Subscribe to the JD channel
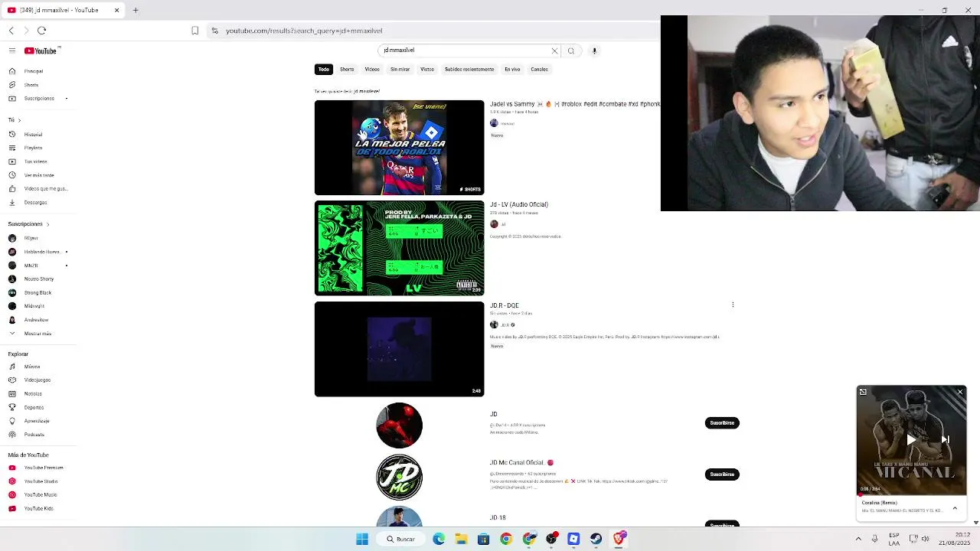Screen dimensions: 980x551 (722, 423)
